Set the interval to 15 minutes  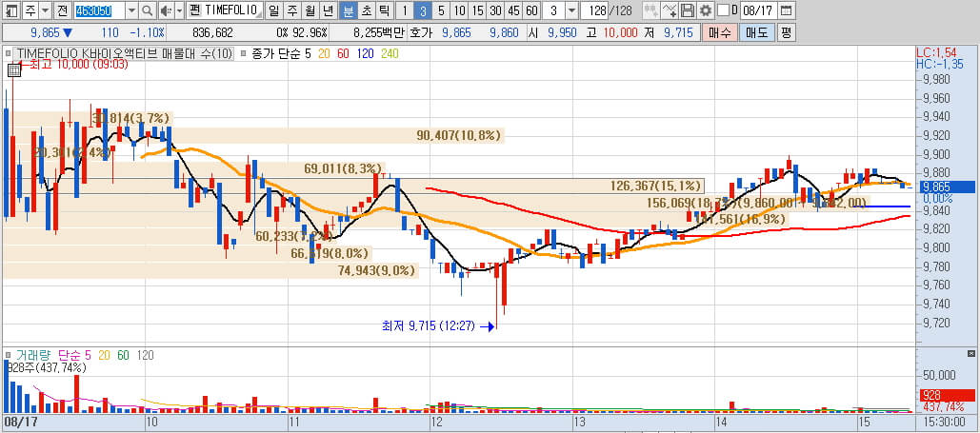pos(477,10)
